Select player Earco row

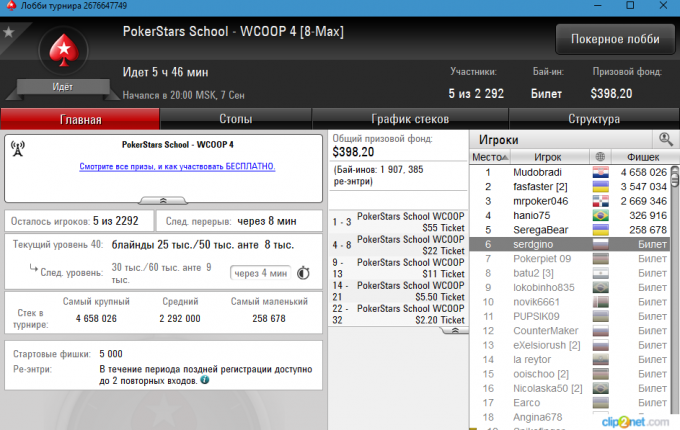pyautogui.click(x=570, y=403)
